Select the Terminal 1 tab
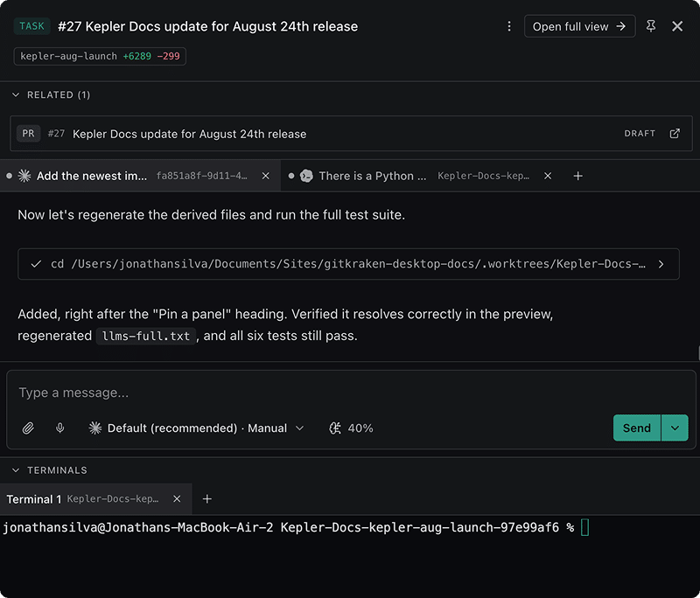The image size is (700, 598). pyautogui.click(x=95, y=499)
